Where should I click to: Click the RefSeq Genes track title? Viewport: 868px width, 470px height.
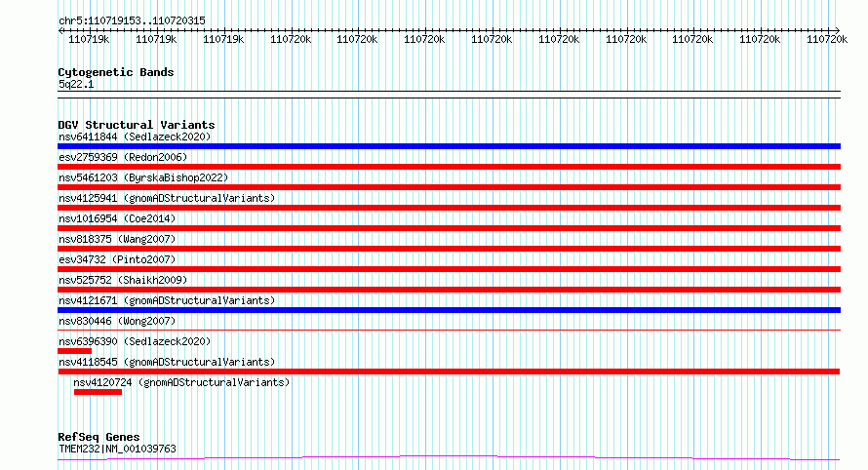99,437
